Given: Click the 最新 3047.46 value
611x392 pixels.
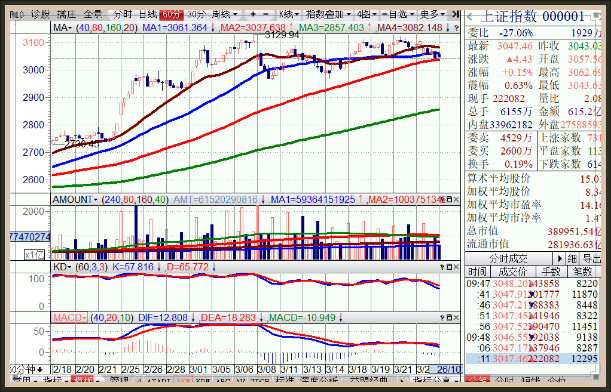Looking at the screenshot, I should [515, 46].
